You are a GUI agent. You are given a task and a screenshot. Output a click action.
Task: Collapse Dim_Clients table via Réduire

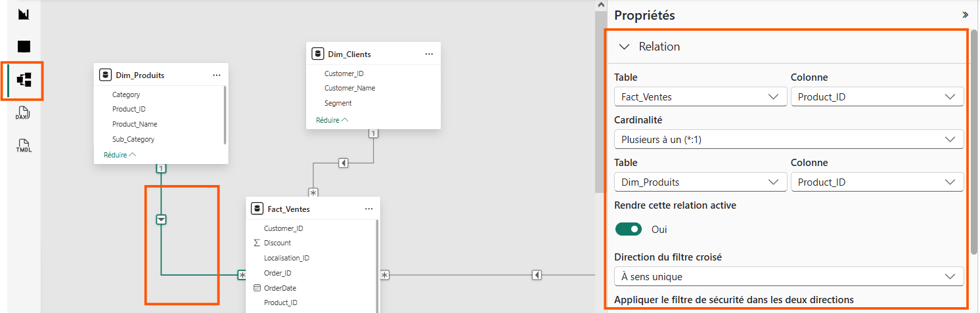coord(332,120)
